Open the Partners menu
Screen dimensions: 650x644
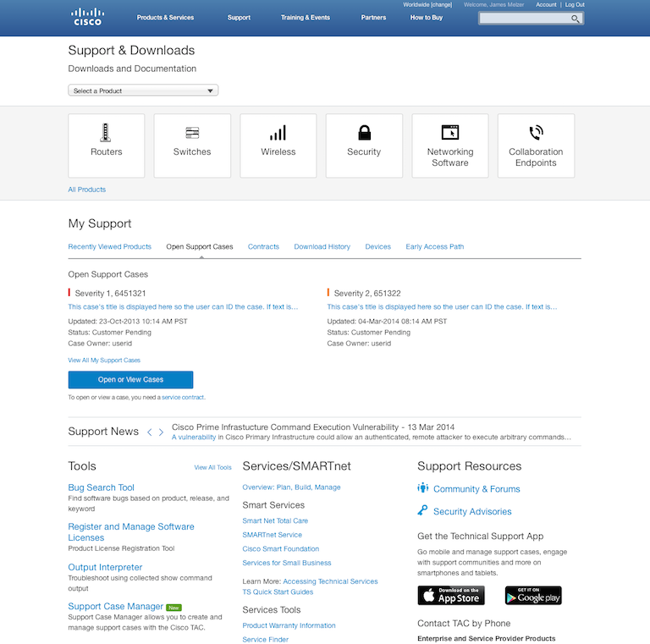tap(373, 18)
